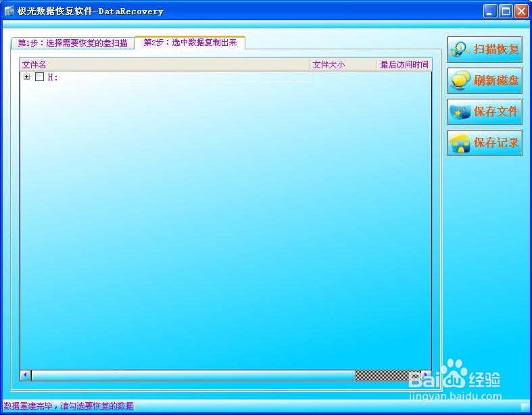Select the H: drive label

(53, 77)
